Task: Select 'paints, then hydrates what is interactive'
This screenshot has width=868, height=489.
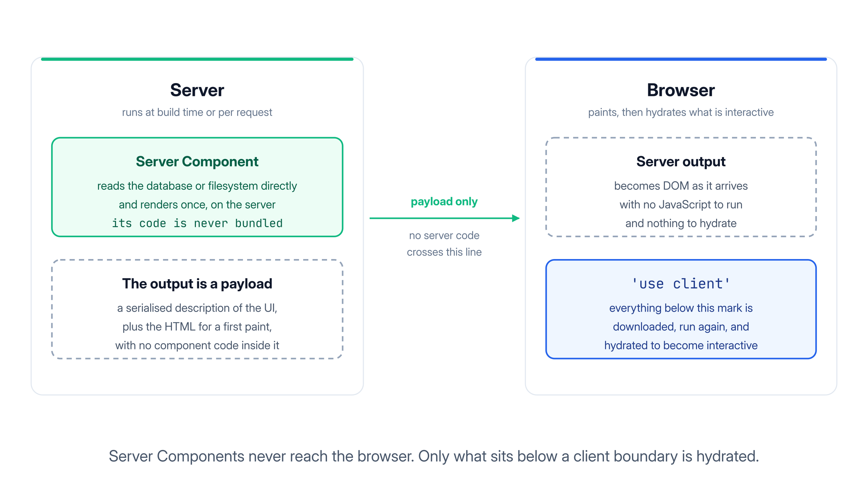Action: click(x=680, y=113)
